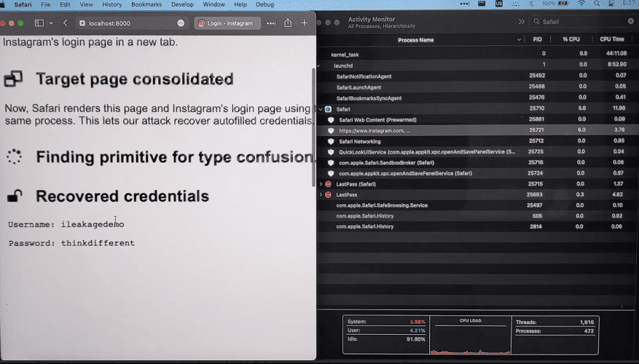The height and width of the screenshot is (364, 639).
Task: Sort by PID column header
Action: click(537, 39)
